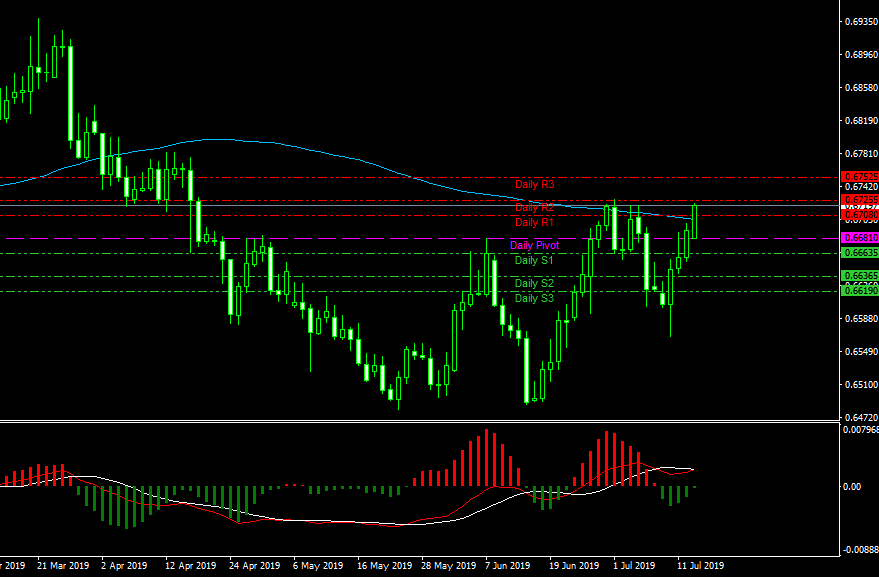Viewport: 879px width, 577px height.
Task: Click the 0.00 indicator scale value
Action: point(852,487)
